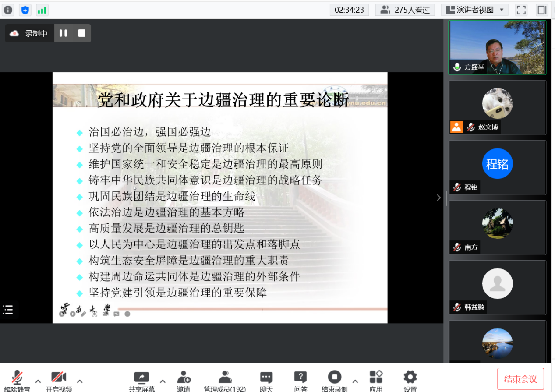
Task: Expand audio options arrow beside 解除静音
Action: 38,381
